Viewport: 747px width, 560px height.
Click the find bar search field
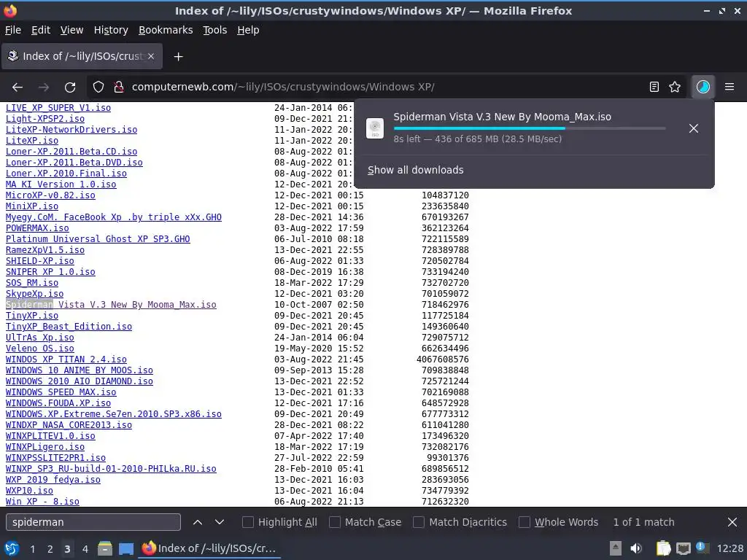[93, 522]
